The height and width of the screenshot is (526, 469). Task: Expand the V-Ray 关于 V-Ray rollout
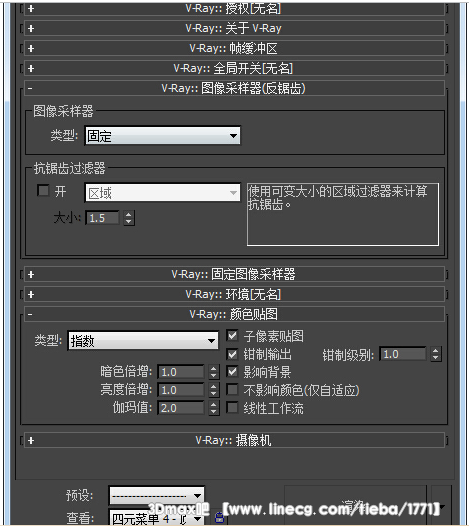pos(234,29)
